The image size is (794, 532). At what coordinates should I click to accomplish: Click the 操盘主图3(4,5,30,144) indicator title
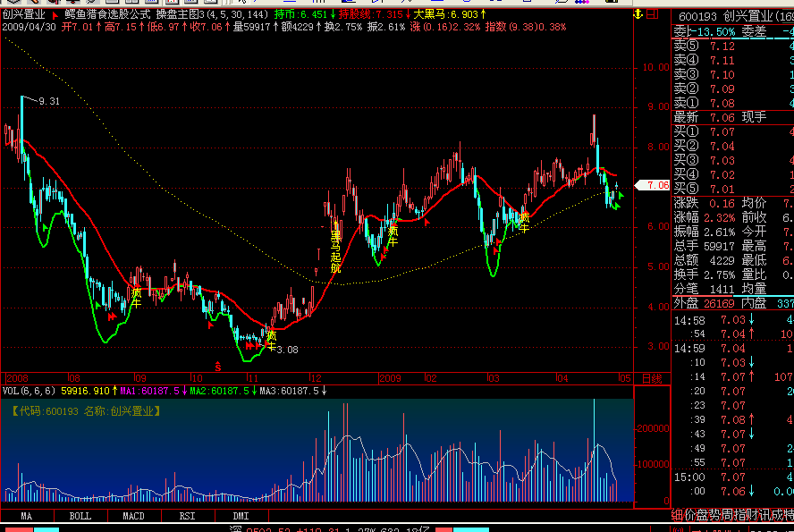pyautogui.click(x=212, y=14)
